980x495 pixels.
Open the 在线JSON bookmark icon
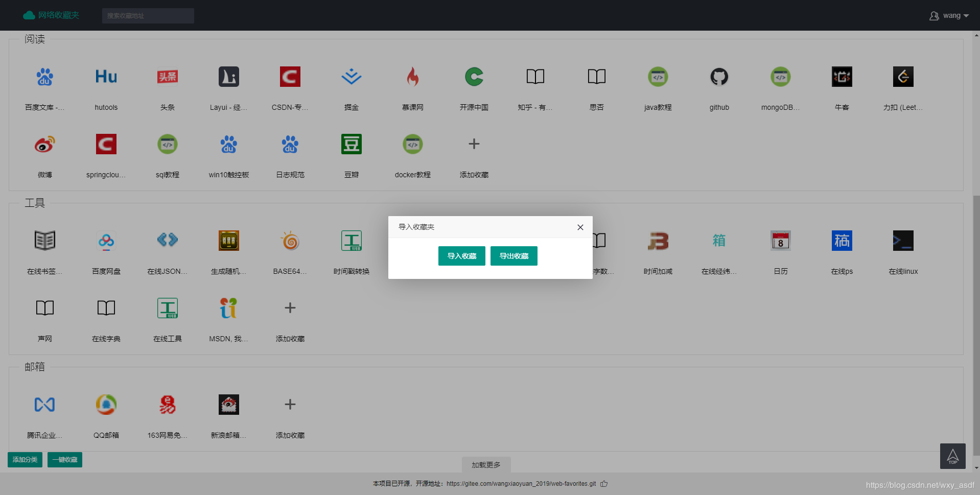coord(168,241)
